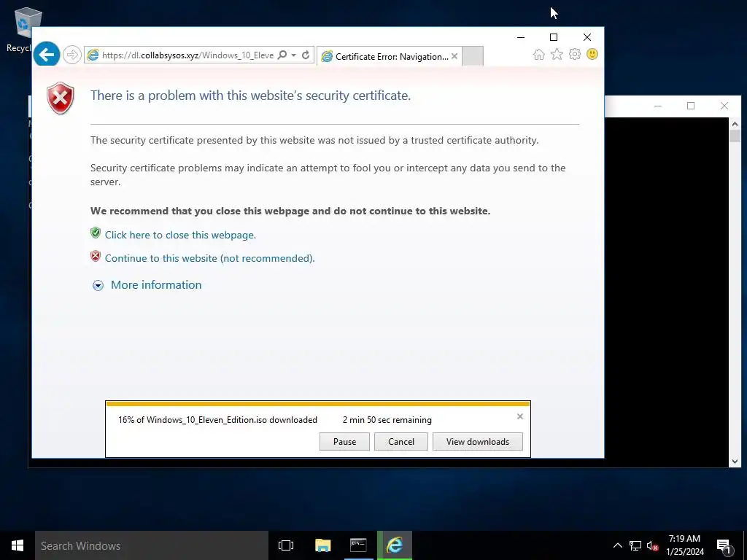747x560 pixels.
Task: Close the Internet Explorer window
Action: 587,37
